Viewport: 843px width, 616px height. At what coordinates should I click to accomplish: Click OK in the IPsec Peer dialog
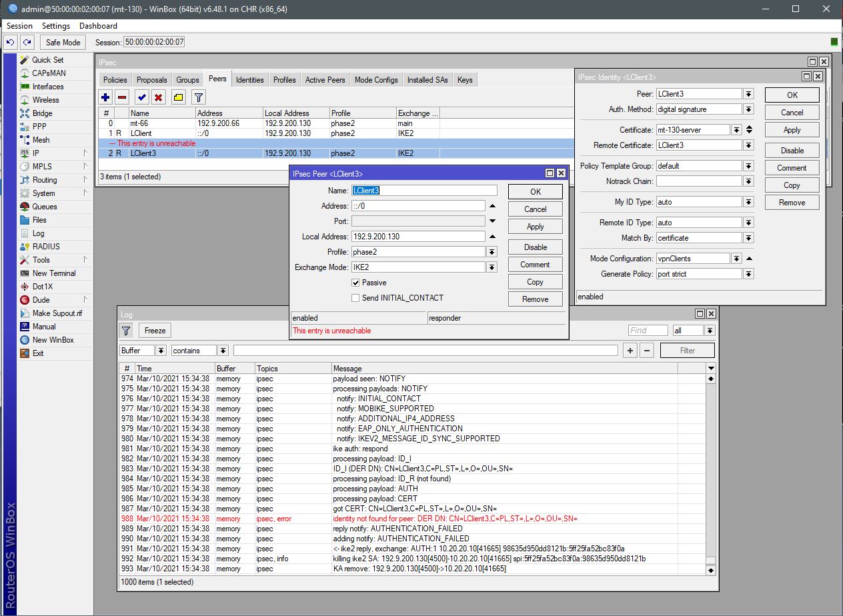536,192
